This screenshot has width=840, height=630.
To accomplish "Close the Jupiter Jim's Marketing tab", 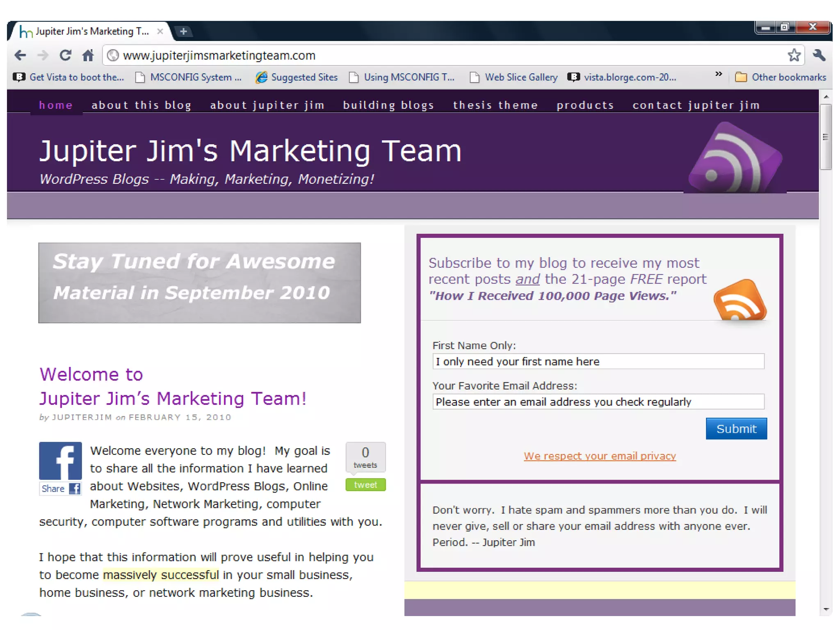I will click(160, 32).
